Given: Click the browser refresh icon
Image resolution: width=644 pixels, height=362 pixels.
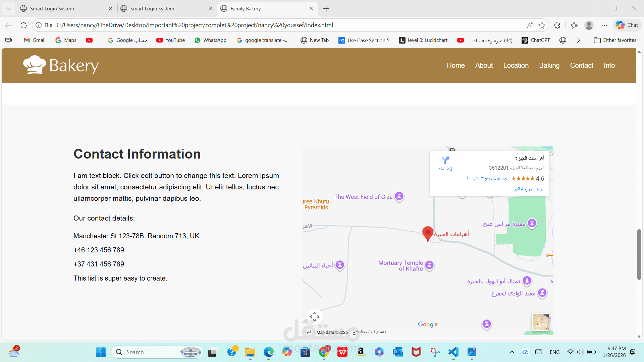Looking at the screenshot, I should (23, 25).
